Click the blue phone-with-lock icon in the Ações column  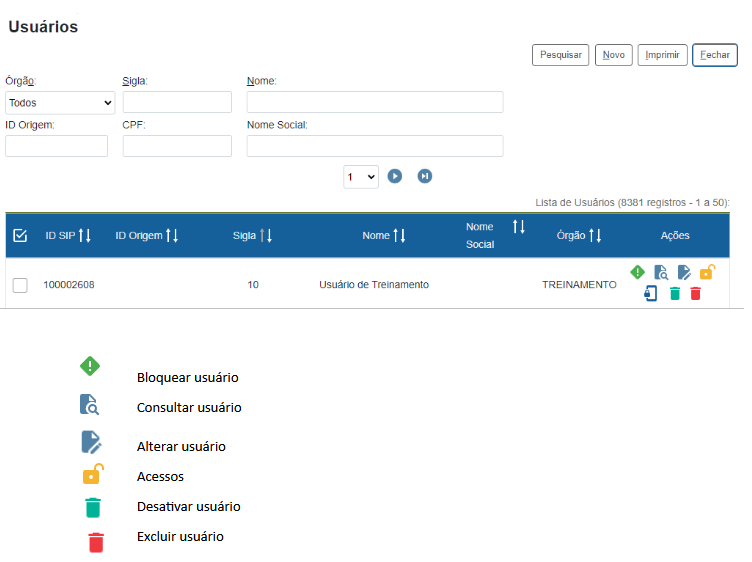[x=651, y=294]
